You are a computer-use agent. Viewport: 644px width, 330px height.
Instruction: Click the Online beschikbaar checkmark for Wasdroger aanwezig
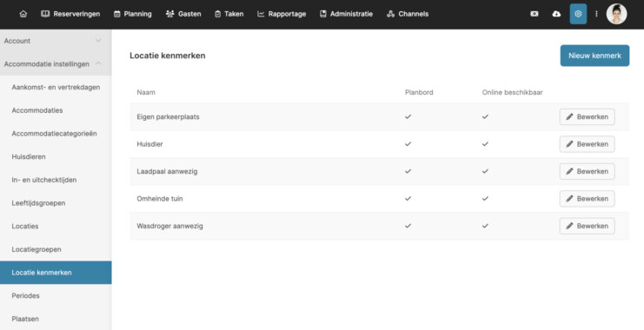coord(485,226)
